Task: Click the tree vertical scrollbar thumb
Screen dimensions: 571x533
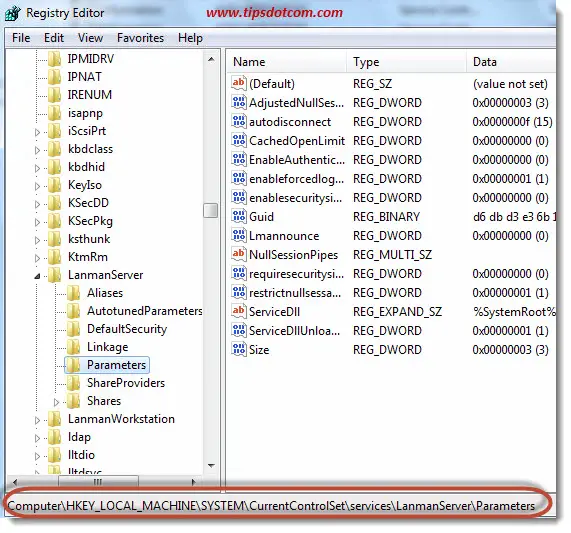Action: pyautogui.click(x=210, y=210)
